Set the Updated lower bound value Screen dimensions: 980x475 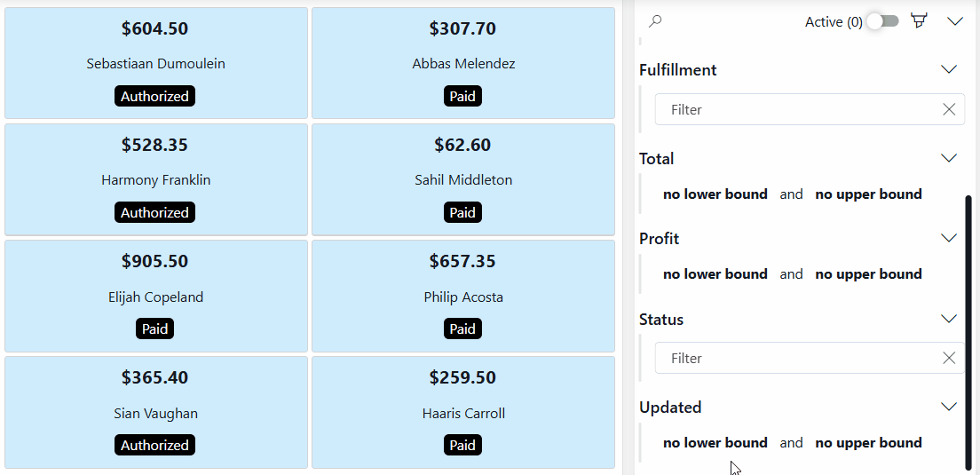715,443
